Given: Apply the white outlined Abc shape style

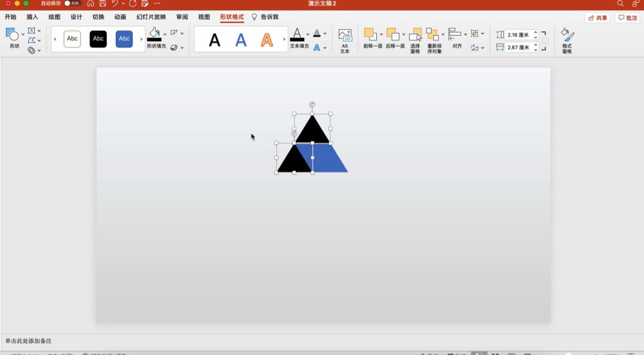Looking at the screenshot, I should tap(72, 39).
